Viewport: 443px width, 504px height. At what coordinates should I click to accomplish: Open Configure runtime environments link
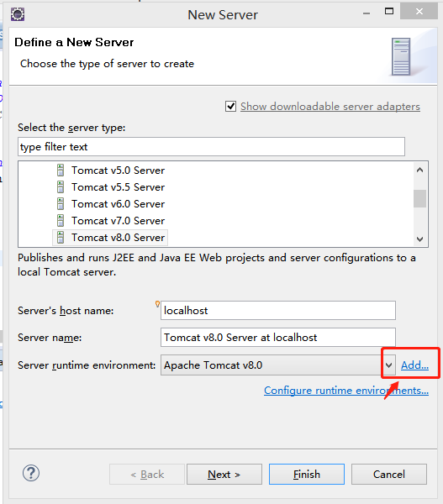click(x=346, y=391)
